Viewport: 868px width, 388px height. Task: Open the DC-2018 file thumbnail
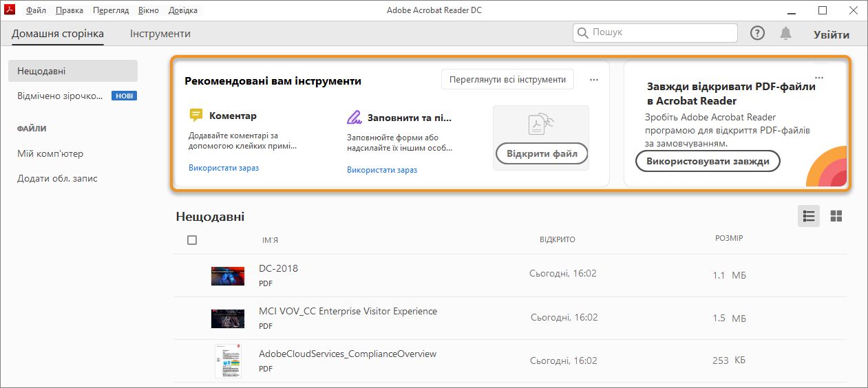point(228,275)
